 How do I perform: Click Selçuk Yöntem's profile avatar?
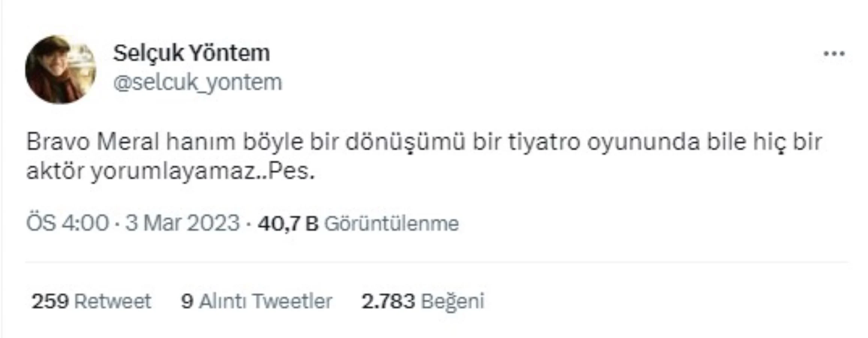pos(60,69)
